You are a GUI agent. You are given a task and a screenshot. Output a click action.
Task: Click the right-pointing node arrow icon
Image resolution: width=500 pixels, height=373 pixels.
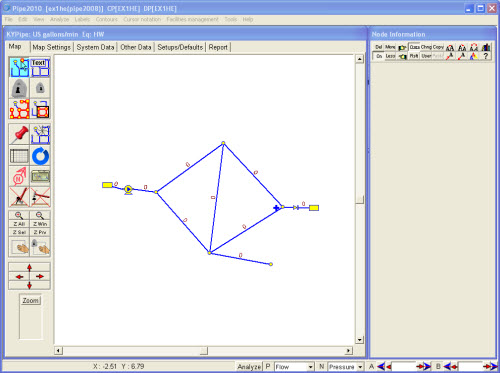tap(402, 48)
